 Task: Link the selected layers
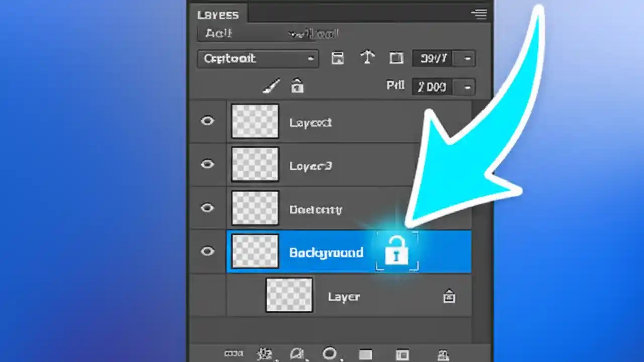233,353
